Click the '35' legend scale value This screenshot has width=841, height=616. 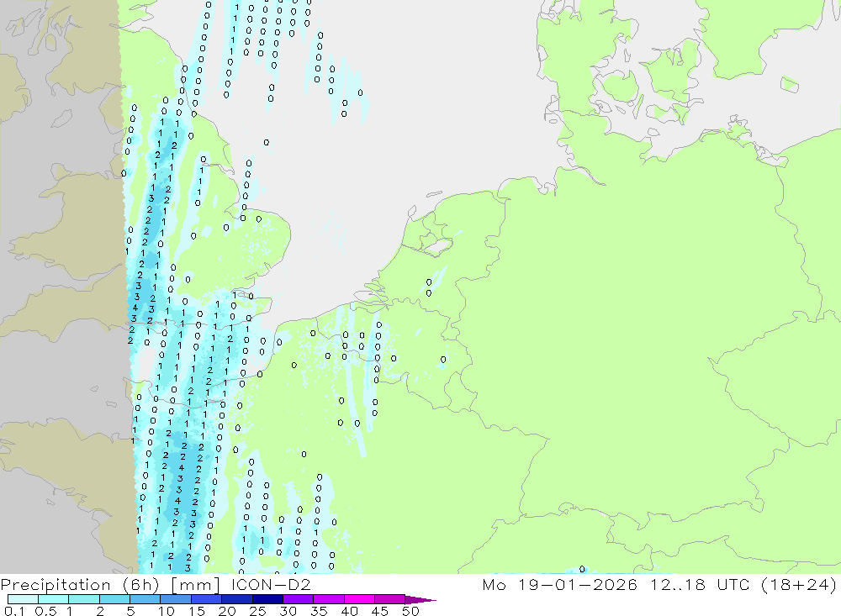(x=319, y=611)
